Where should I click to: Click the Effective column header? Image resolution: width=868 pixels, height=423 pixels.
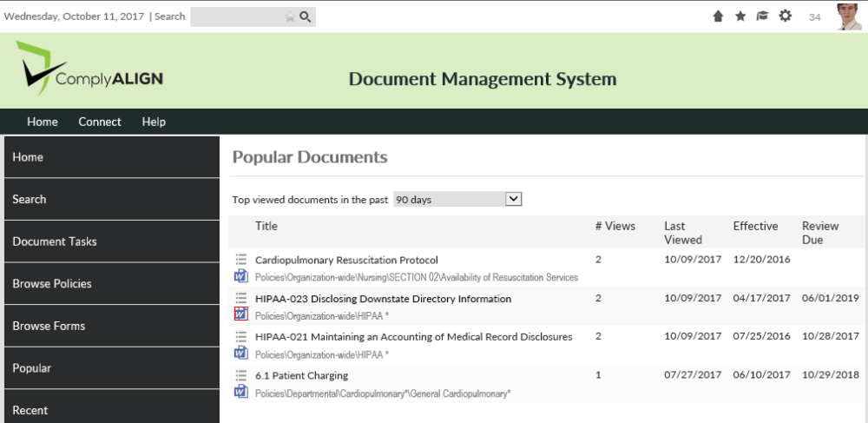pyautogui.click(x=756, y=226)
